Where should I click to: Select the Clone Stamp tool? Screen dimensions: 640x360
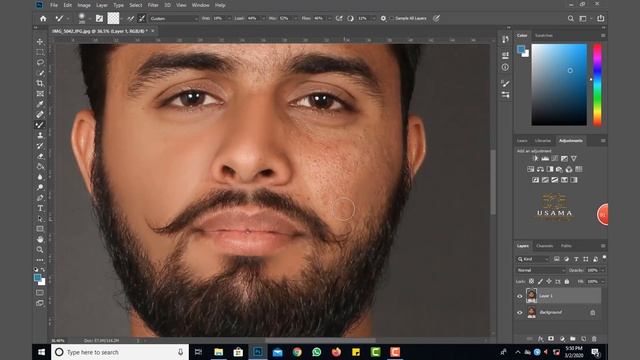[40, 136]
